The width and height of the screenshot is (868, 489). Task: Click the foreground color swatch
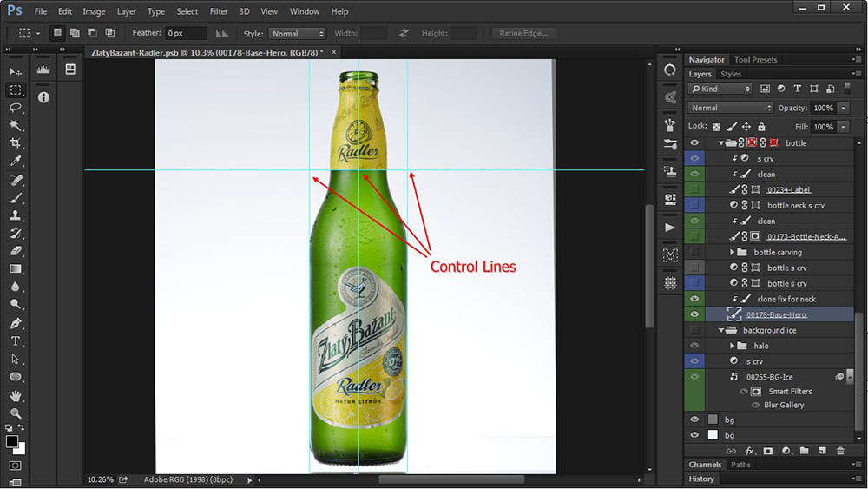[x=11, y=441]
